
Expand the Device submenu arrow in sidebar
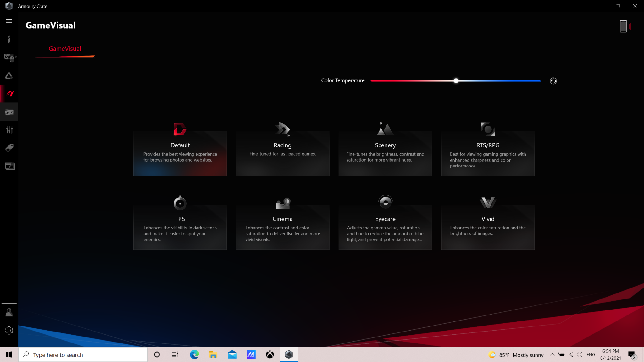click(16, 57)
